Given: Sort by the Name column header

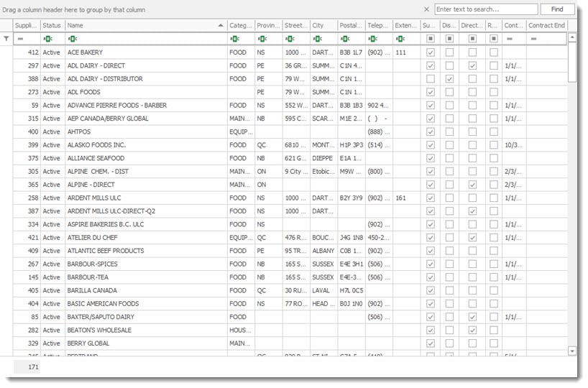Looking at the screenshot, I should [146, 25].
